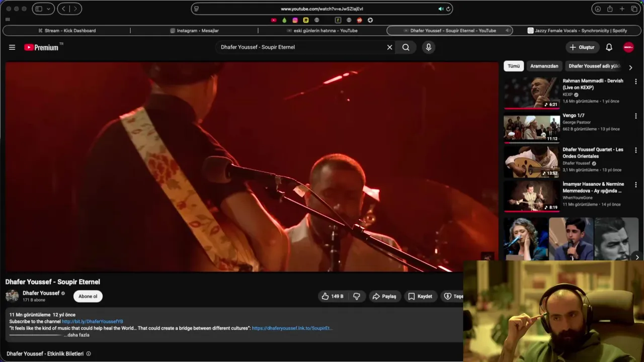Click the search magnifier button
The width and height of the screenshot is (644, 362).
coord(406,47)
